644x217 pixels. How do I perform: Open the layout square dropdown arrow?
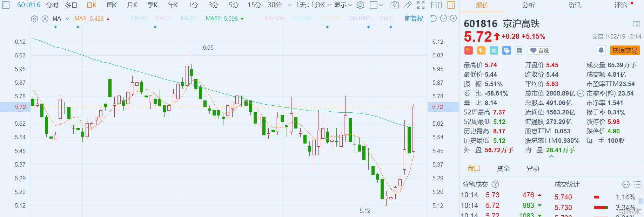pos(381,5)
